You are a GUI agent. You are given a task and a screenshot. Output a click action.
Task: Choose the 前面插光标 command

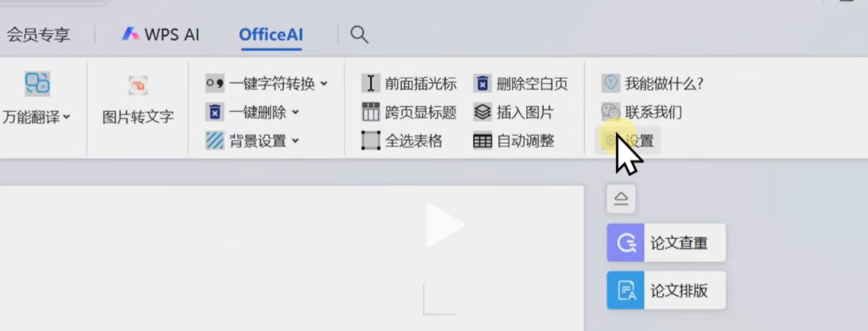[421, 84]
